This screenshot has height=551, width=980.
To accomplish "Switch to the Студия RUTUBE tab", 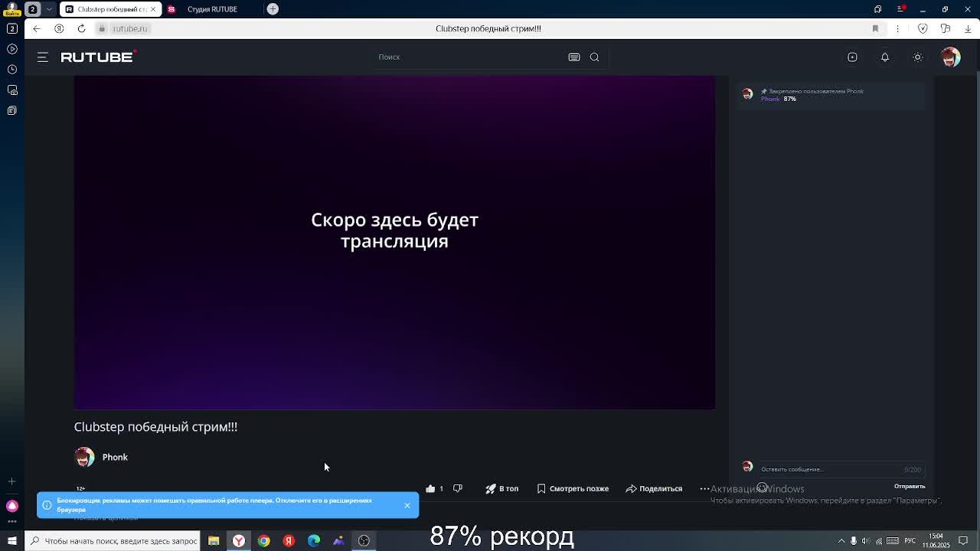I will (212, 9).
